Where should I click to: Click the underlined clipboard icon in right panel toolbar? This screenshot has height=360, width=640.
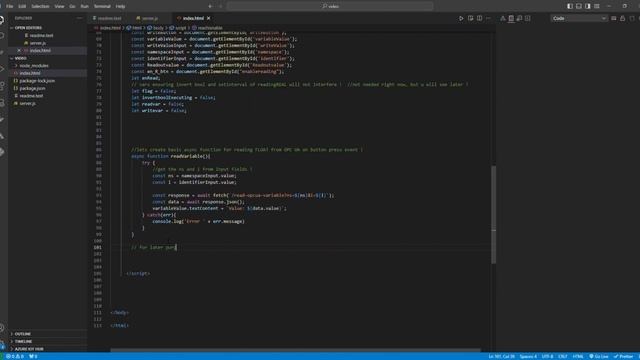[511, 18]
